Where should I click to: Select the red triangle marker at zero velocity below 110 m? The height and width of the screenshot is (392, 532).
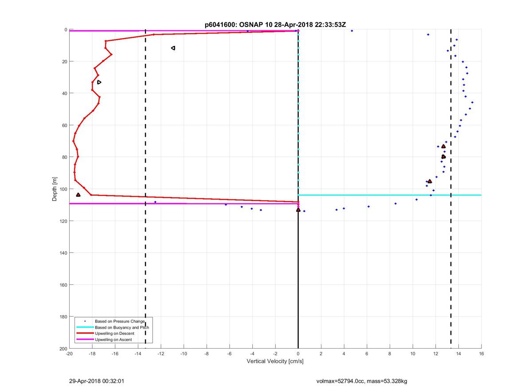pyautogui.click(x=298, y=210)
